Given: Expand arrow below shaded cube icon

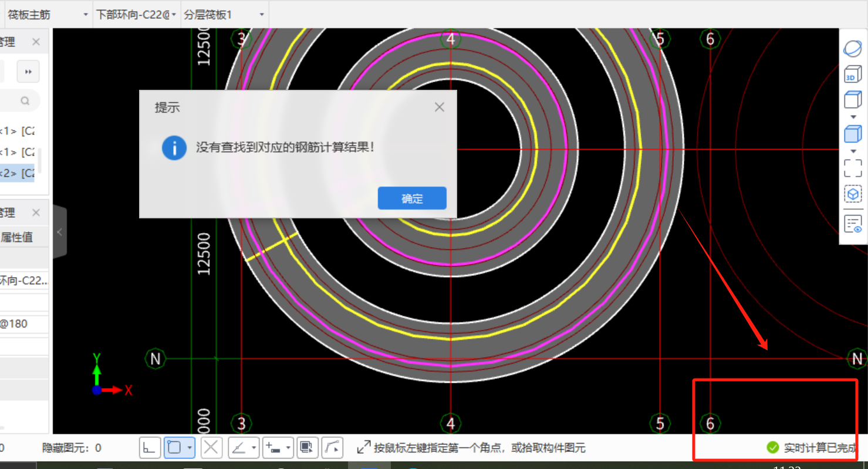Looking at the screenshot, I should tap(853, 151).
